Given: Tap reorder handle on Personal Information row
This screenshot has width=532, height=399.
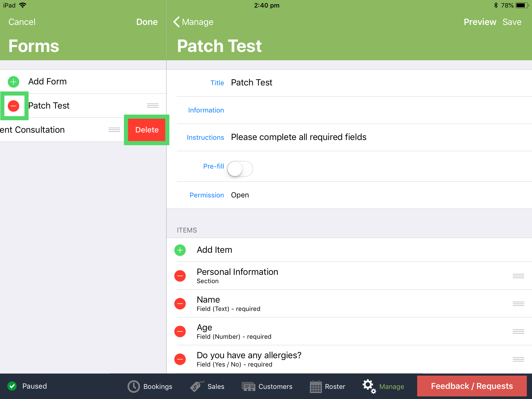Looking at the screenshot, I should pyautogui.click(x=518, y=276).
